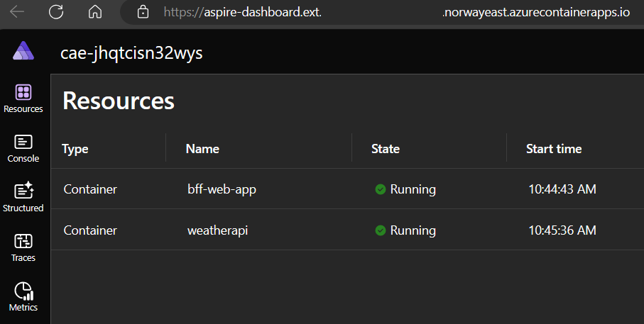The width and height of the screenshot is (644, 324).
Task: Click the bff-web-app Running status icon
Action: pos(381,189)
